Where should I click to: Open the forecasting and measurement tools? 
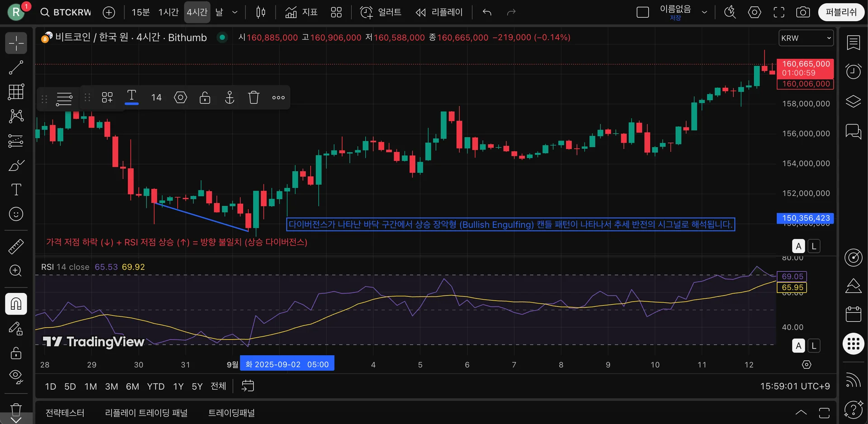tap(16, 141)
